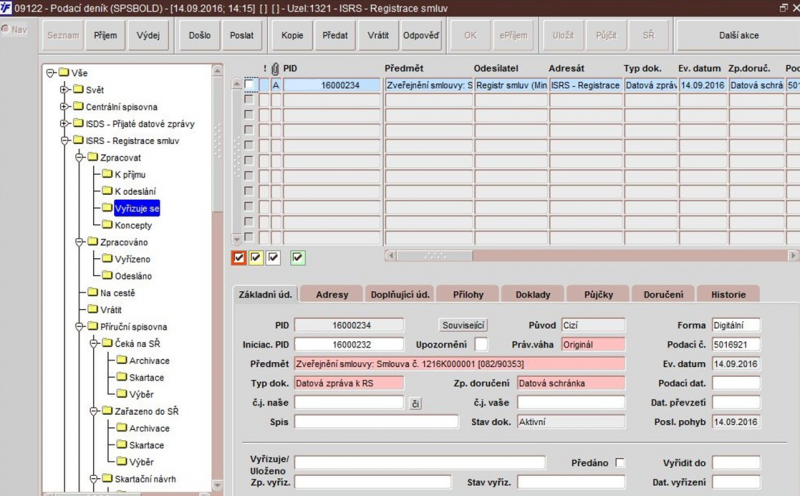The image size is (800, 496).
Task: Switch to the Přílohy tab
Action: (x=468, y=294)
